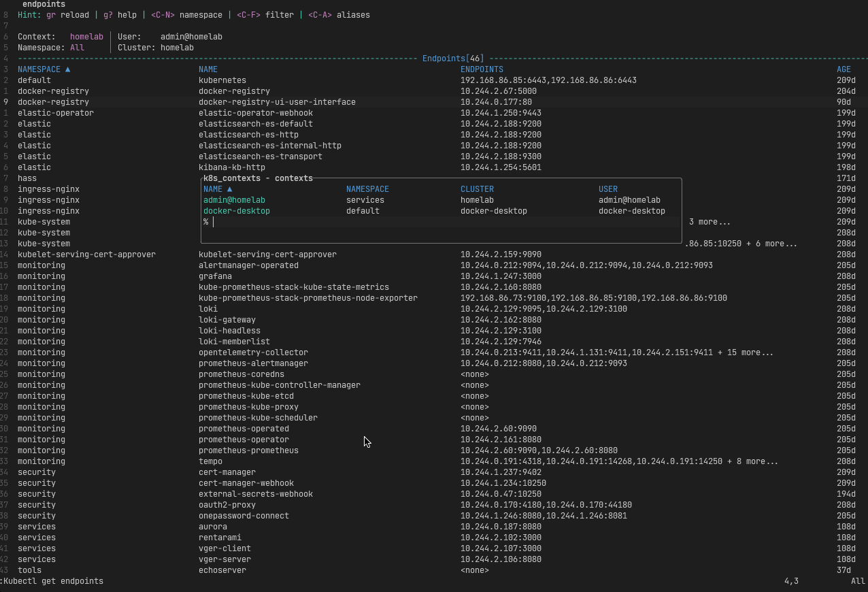Click the '<C-F> filter' hint
The width and height of the screenshot is (868, 592).
(265, 15)
